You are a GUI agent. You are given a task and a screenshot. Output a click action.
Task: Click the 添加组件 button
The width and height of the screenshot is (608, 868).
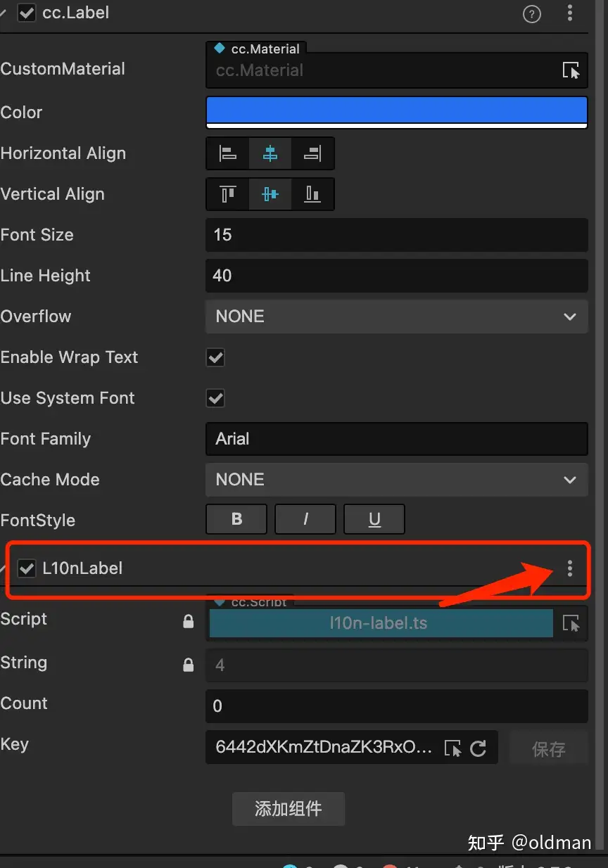click(289, 809)
